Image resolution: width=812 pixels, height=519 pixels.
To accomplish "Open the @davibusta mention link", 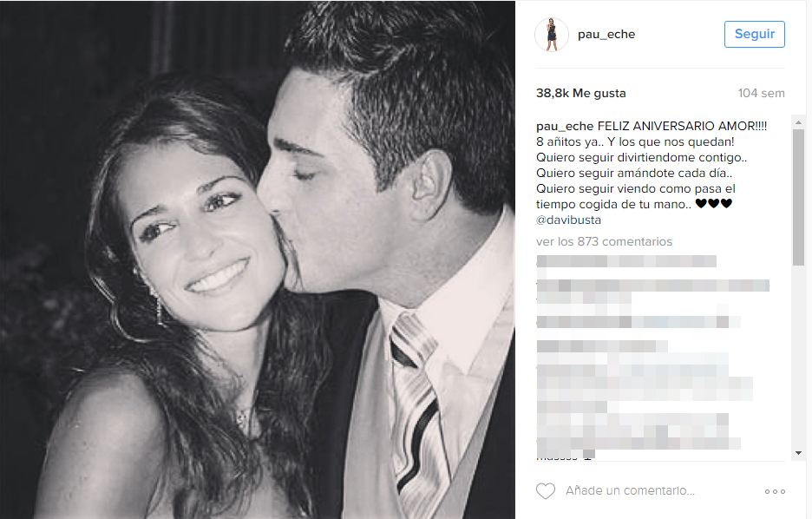I will 568,220.
